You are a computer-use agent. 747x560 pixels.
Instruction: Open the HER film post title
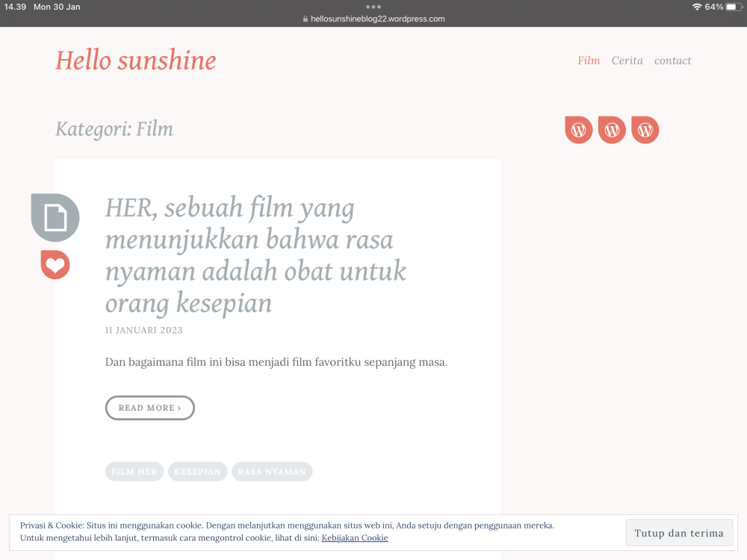(x=255, y=255)
